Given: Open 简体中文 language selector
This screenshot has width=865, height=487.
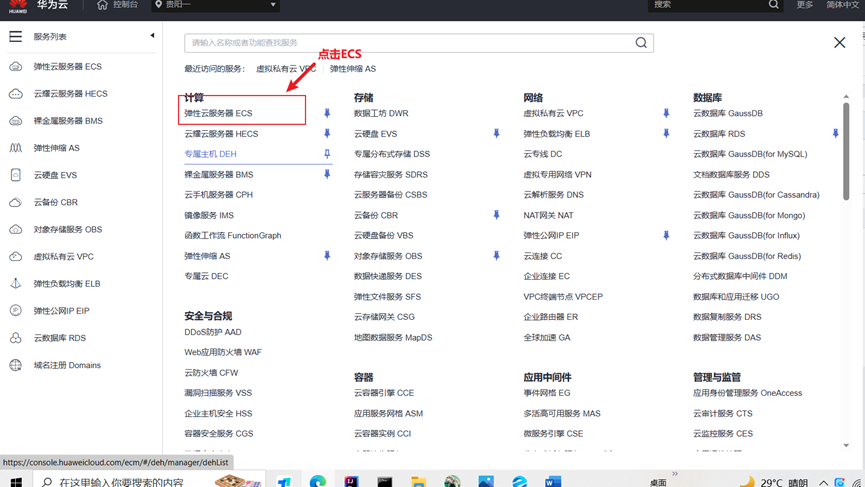Looking at the screenshot, I should 842,4.
